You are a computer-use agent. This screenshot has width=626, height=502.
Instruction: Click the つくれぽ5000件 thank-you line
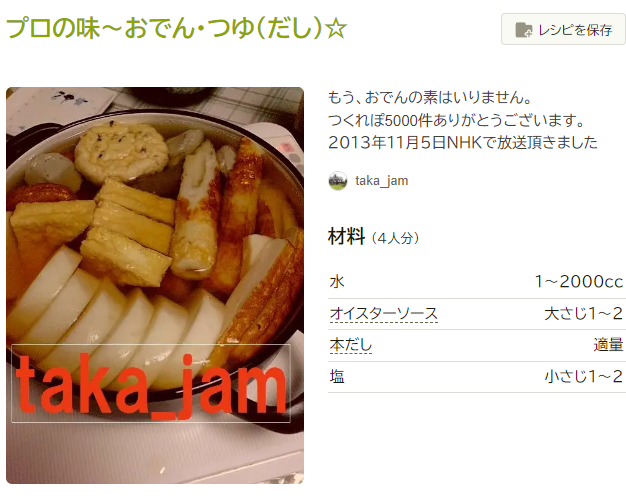tap(456, 120)
